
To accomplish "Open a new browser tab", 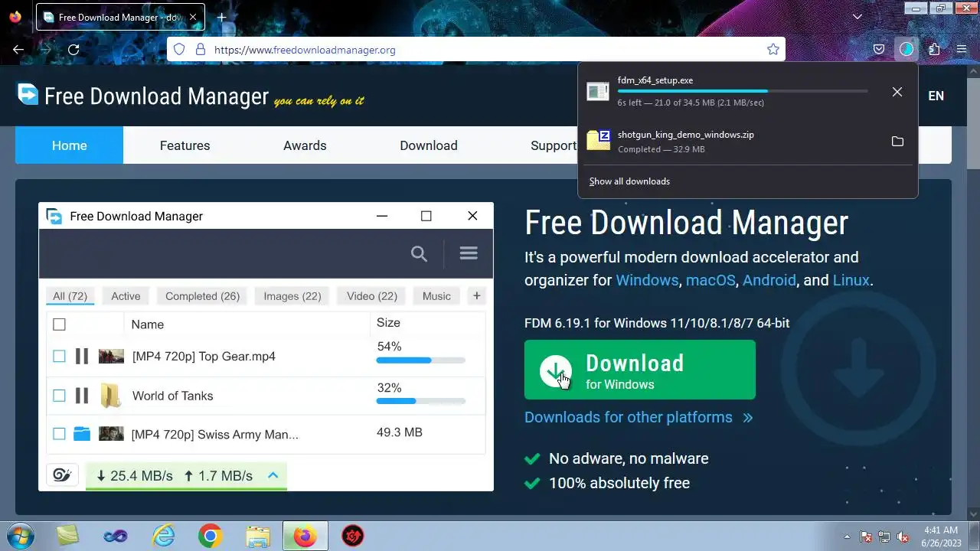I will tap(221, 17).
